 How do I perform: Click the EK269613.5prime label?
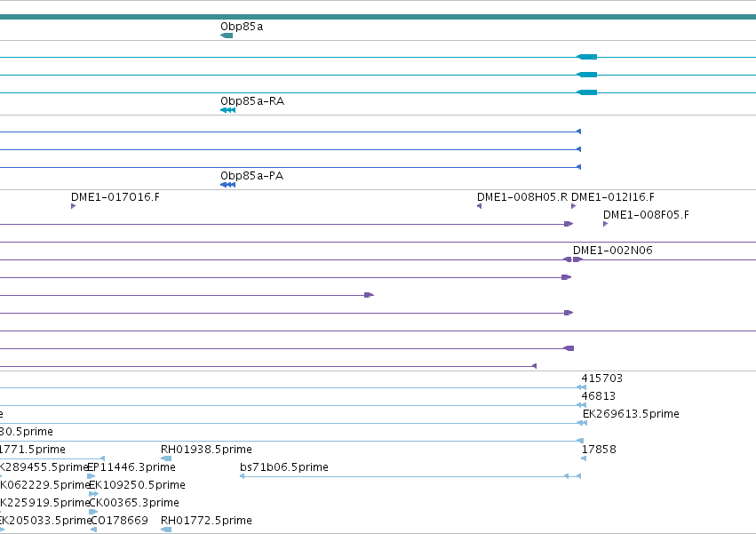point(631,414)
